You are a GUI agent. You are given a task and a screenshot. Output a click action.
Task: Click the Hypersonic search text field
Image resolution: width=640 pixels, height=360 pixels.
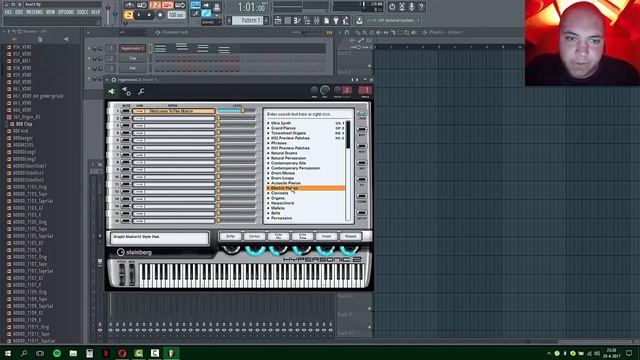309,114
